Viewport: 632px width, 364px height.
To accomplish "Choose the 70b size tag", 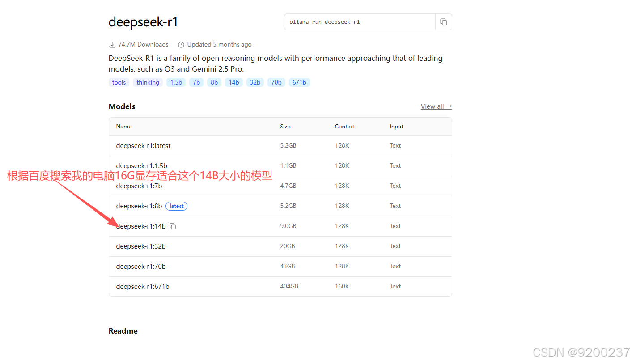I will tap(276, 82).
